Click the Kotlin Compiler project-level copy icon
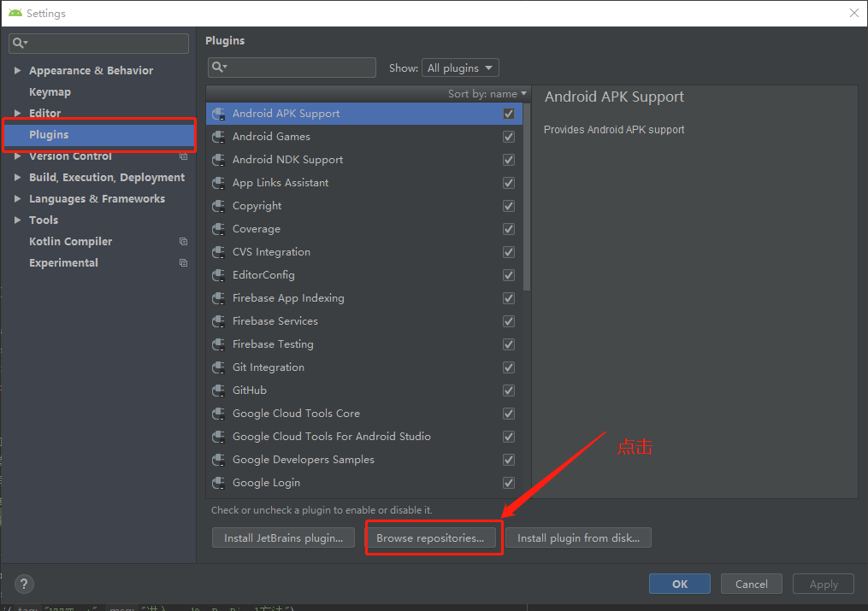 click(183, 242)
